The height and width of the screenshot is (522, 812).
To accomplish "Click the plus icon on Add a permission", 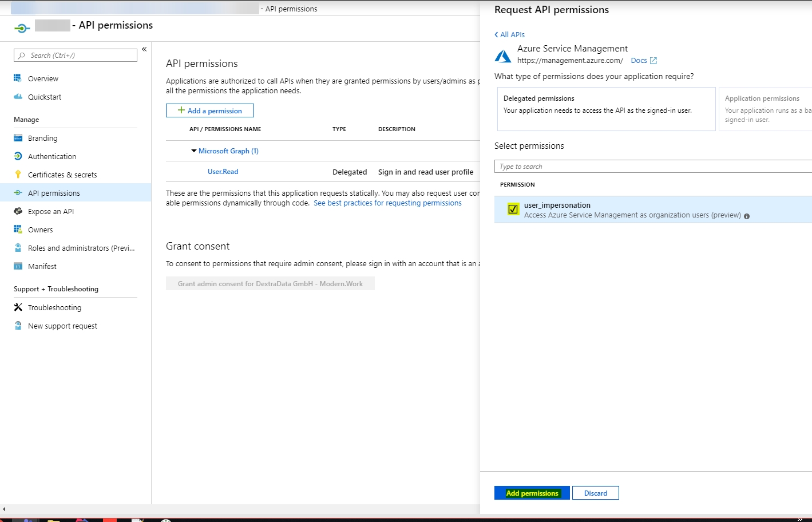I will [x=181, y=110].
